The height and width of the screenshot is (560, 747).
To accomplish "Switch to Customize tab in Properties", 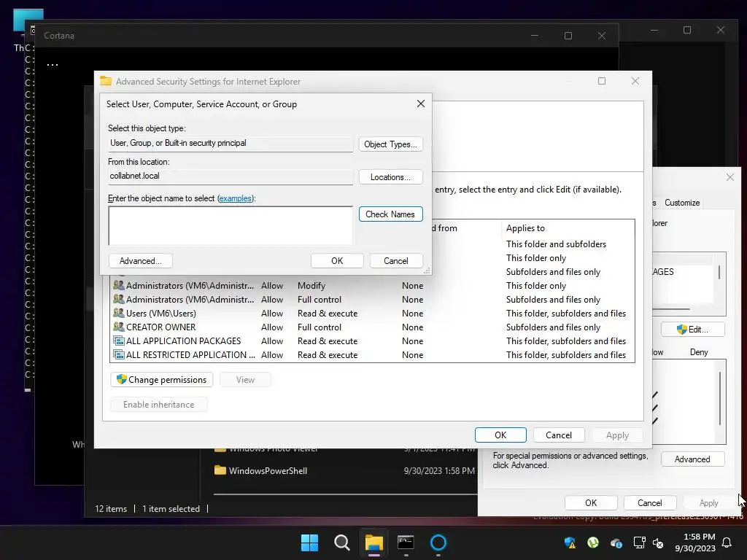I will tap(682, 203).
